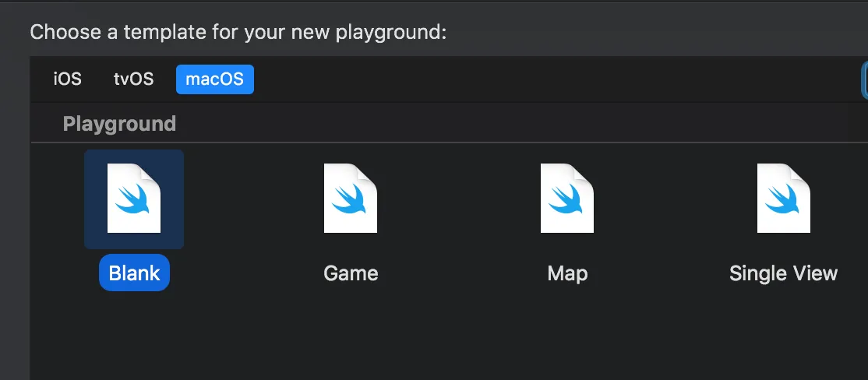Click the Single View template label

(783, 273)
